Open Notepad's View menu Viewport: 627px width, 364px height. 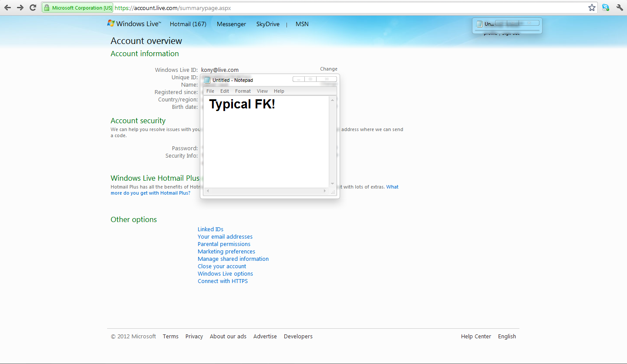point(262,91)
